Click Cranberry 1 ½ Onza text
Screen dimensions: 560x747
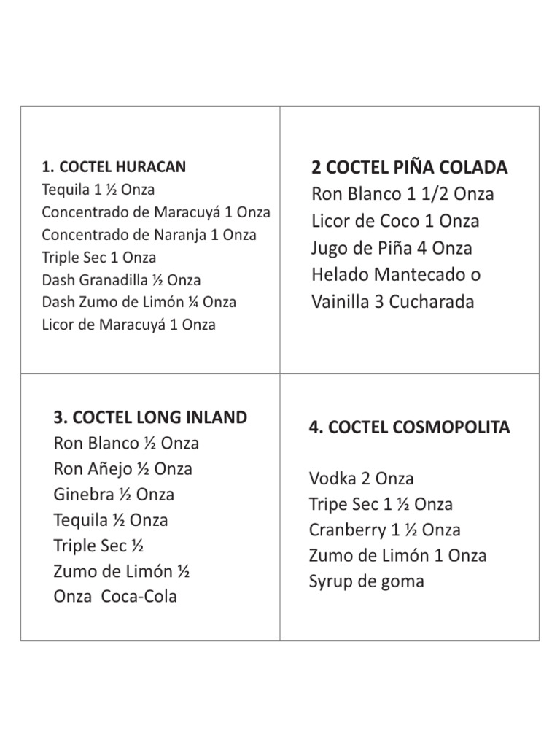point(385,530)
